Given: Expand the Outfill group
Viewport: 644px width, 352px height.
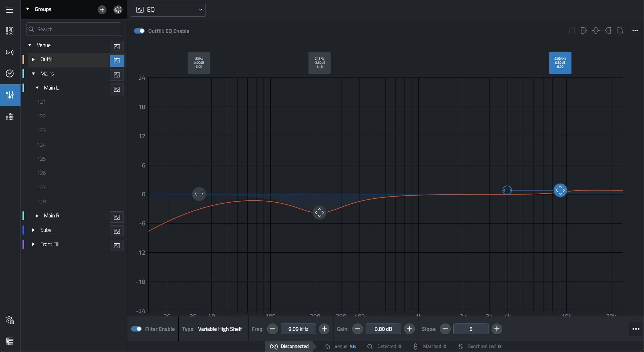Looking at the screenshot, I should point(33,59).
